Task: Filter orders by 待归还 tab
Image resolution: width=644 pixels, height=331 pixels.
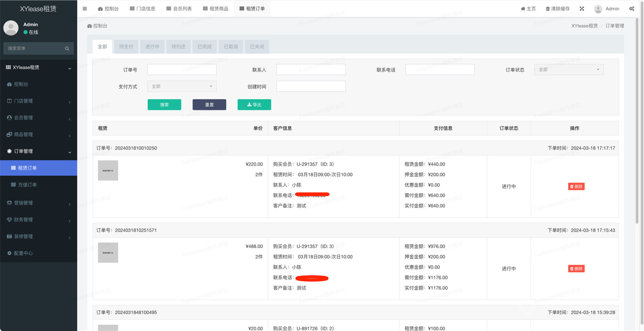Action: [x=179, y=46]
